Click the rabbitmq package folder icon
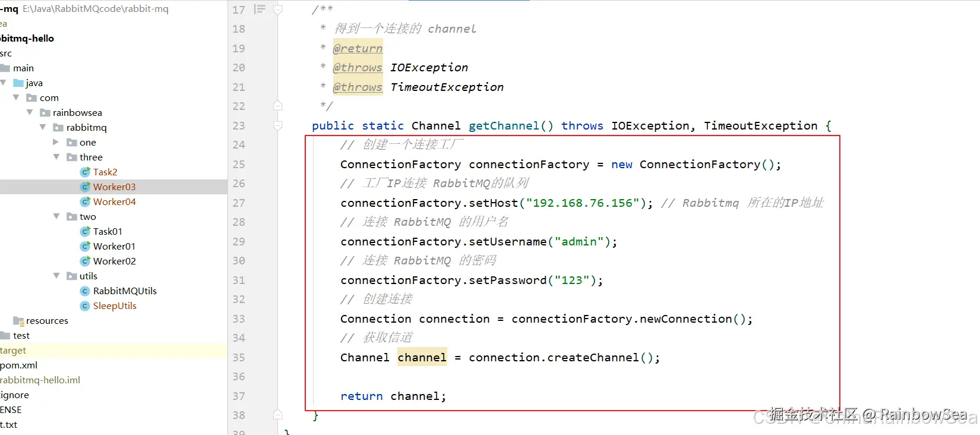This screenshot has height=435, width=980. [x=58, y=127]
